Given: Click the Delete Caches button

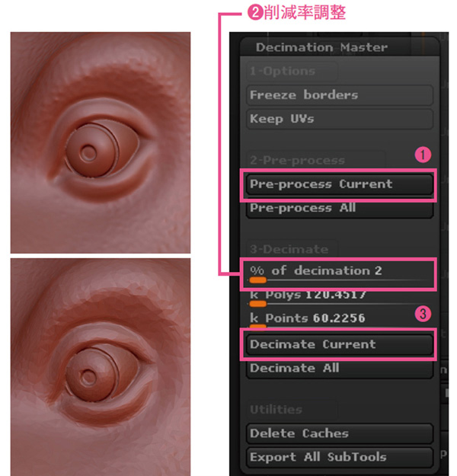Looking at the screenshot, I should click(x=340, y=434).
